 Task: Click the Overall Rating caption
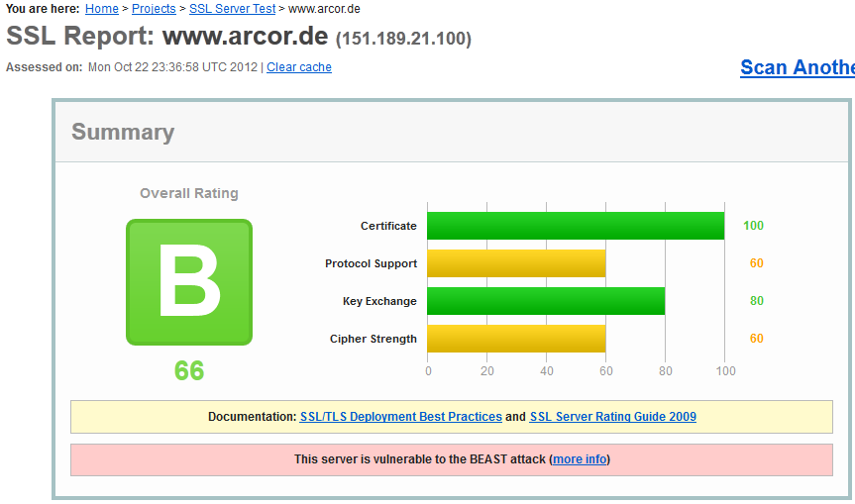point(188,193)
